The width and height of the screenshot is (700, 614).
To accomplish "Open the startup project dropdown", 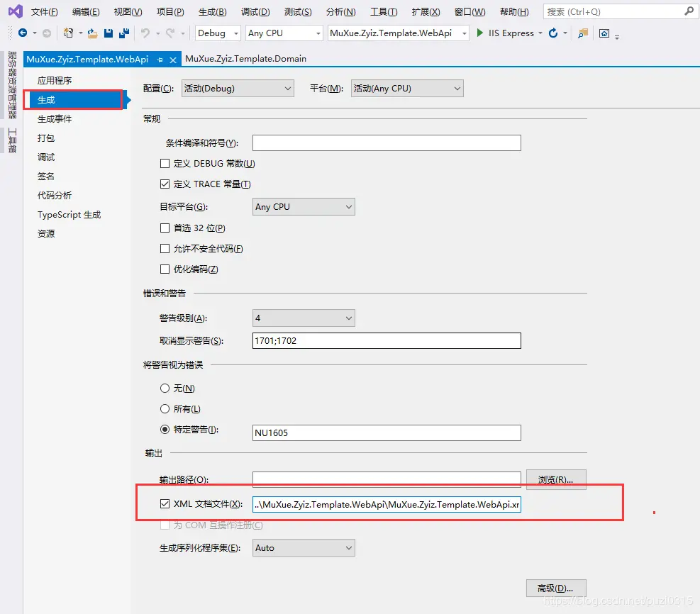I will (x=398, y=33).
